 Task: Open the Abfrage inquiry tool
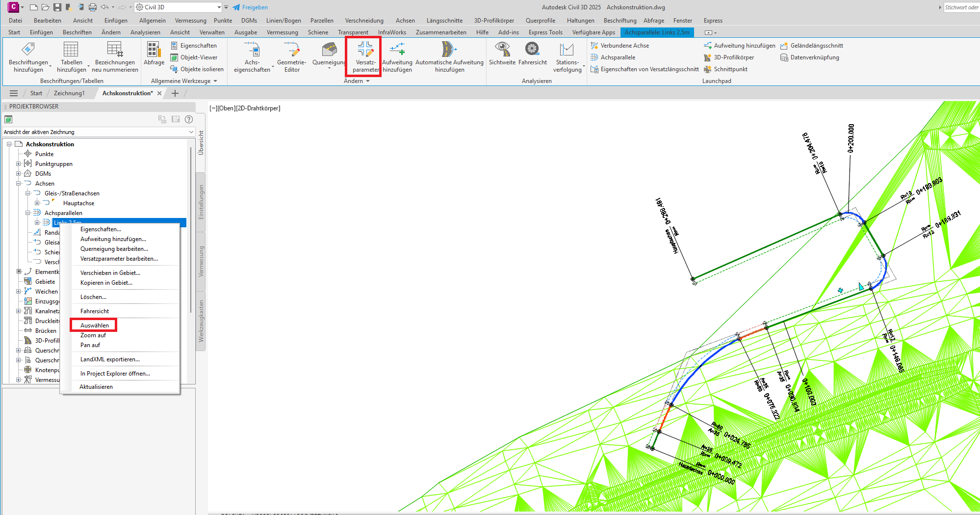click(x=154, y=54)
